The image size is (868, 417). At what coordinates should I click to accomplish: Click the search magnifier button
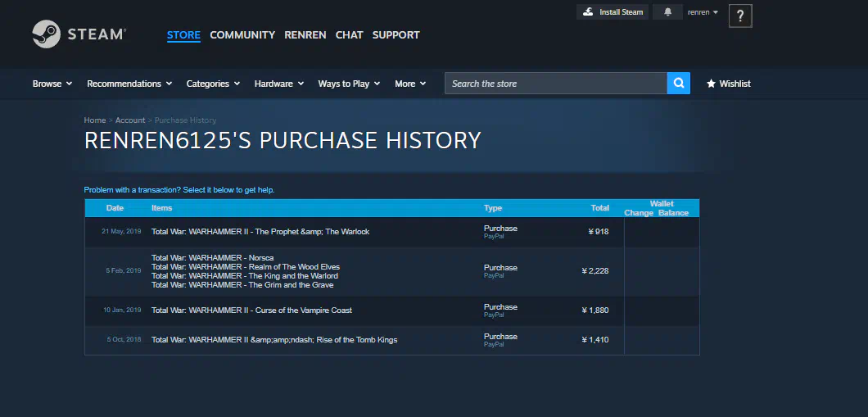point(679,83)
